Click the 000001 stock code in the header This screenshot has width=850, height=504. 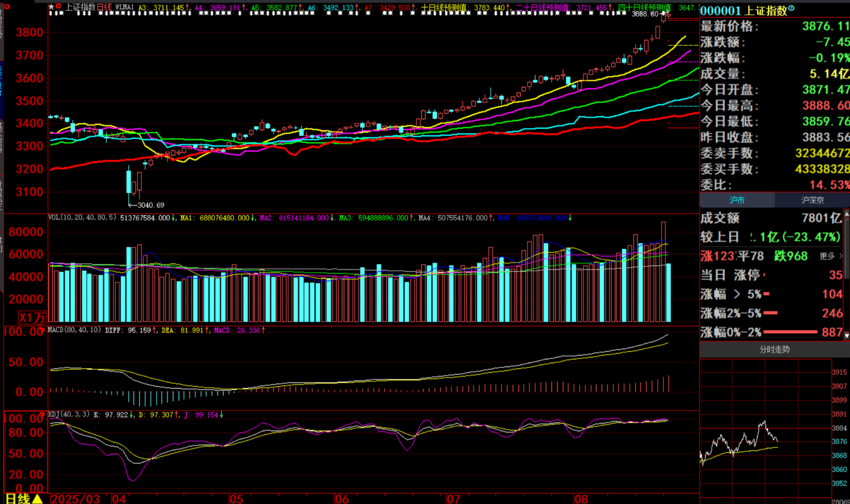point(721,11)
